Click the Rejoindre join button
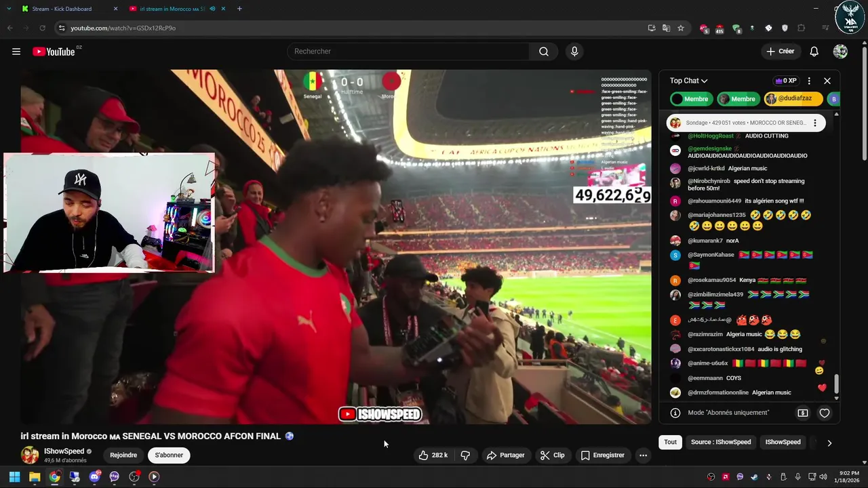The height and width of the screenshot is (488, 868). pyautogui.click(x=123, y=455)
